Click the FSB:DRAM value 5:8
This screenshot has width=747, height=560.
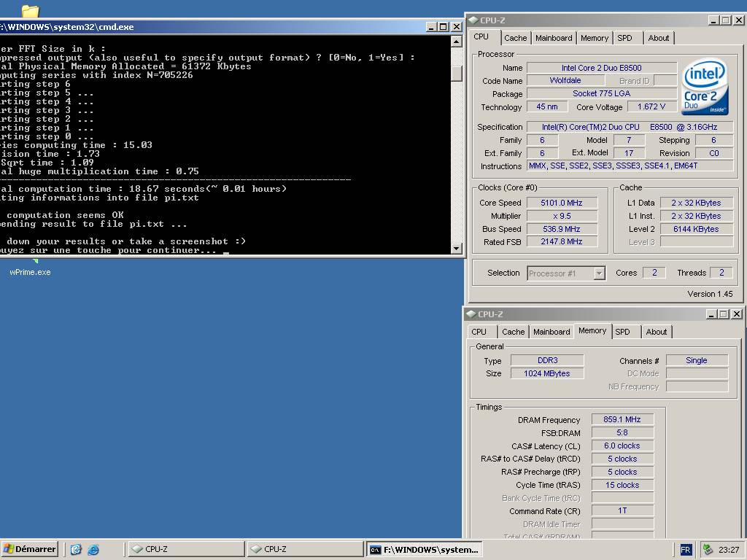pyautogui.click(x=622, y=432)
